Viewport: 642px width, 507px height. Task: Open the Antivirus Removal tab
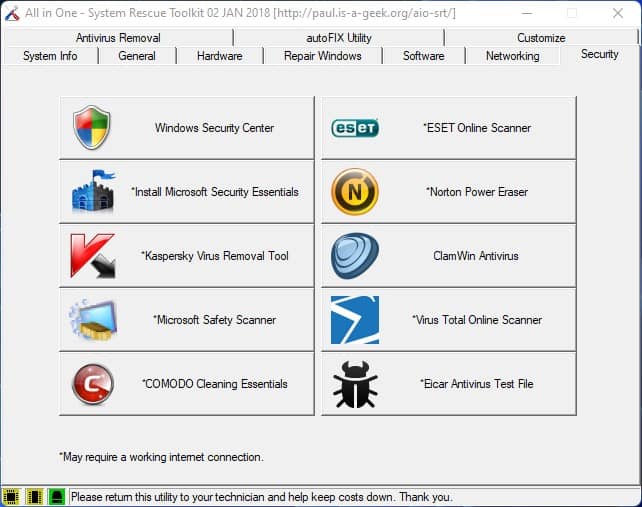pyautogui.click(x=118, y=38)
